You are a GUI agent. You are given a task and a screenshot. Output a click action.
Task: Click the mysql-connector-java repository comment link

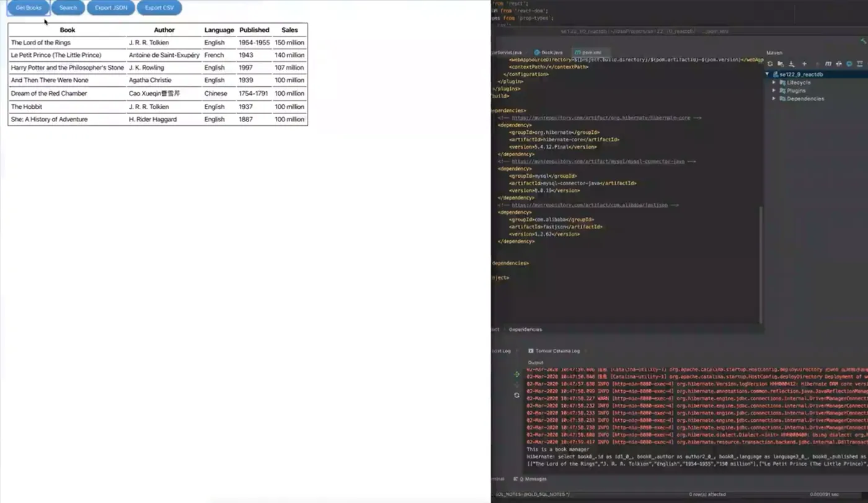click(x=598, y=161)
